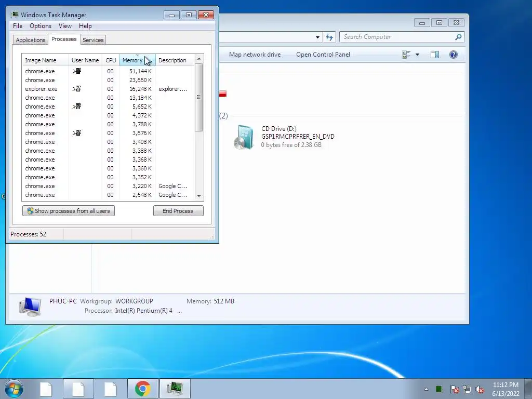Select chrome.exe using 51,144 K
Image resolution: width=532 pixels, height=399 pixels.
click(108, 71)
